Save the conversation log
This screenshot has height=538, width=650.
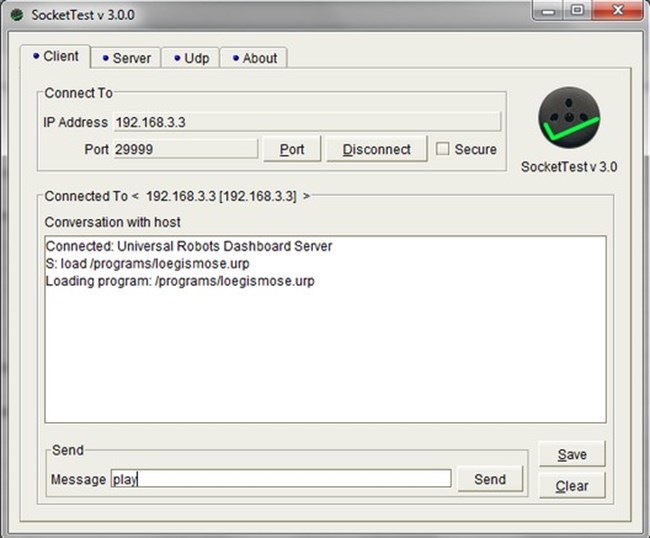click(x=571, y=454)
